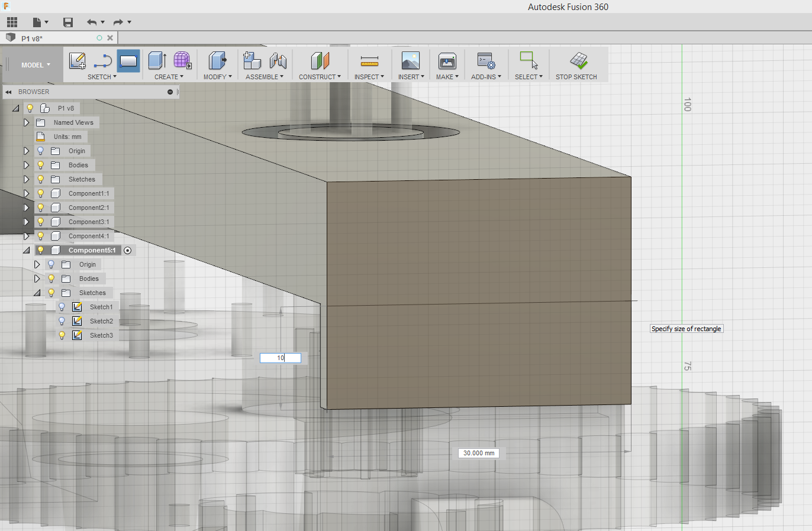This screenshot has height=531, width=812.
Task: Click the 30.000 mm dimension field
Action: click(x=479, y=453)
